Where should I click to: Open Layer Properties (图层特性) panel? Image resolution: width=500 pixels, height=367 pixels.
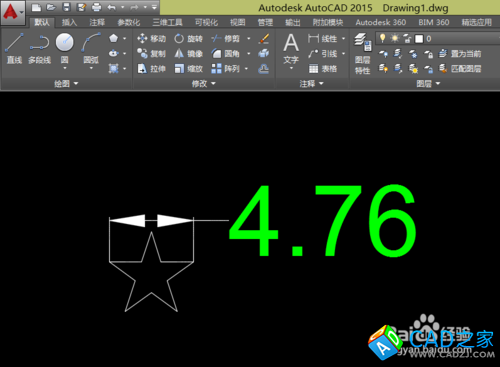[363, 53]
